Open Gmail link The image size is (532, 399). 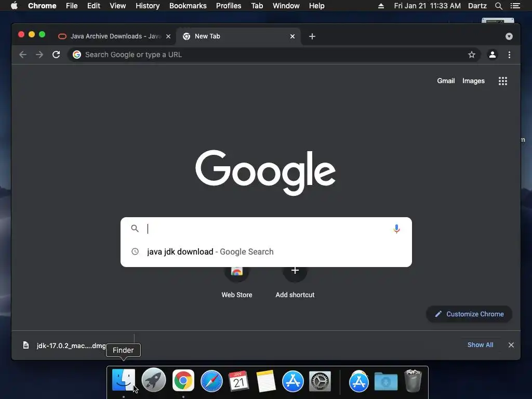446,81
